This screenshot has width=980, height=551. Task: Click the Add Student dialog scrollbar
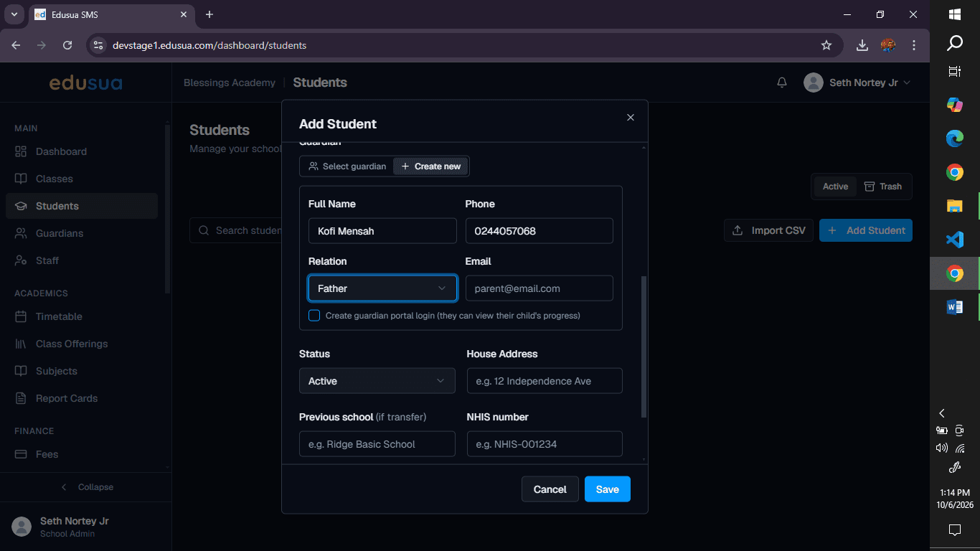click(x=644, y=347)
